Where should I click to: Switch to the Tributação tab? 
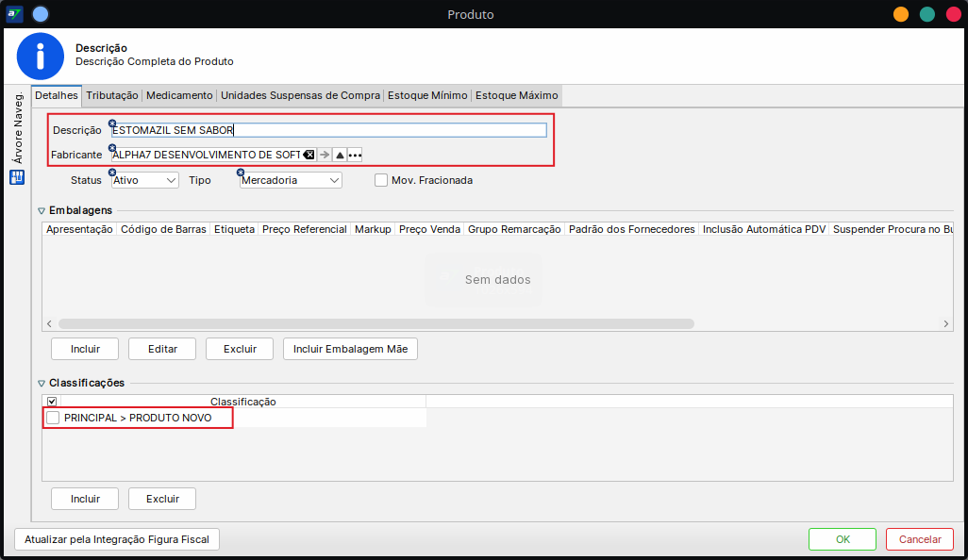[x=112, y=95]
